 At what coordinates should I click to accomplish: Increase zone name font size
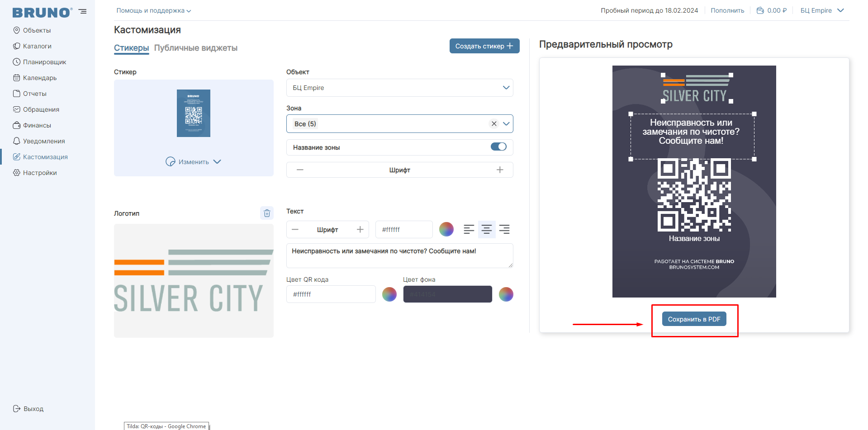(x=500, y=170)
